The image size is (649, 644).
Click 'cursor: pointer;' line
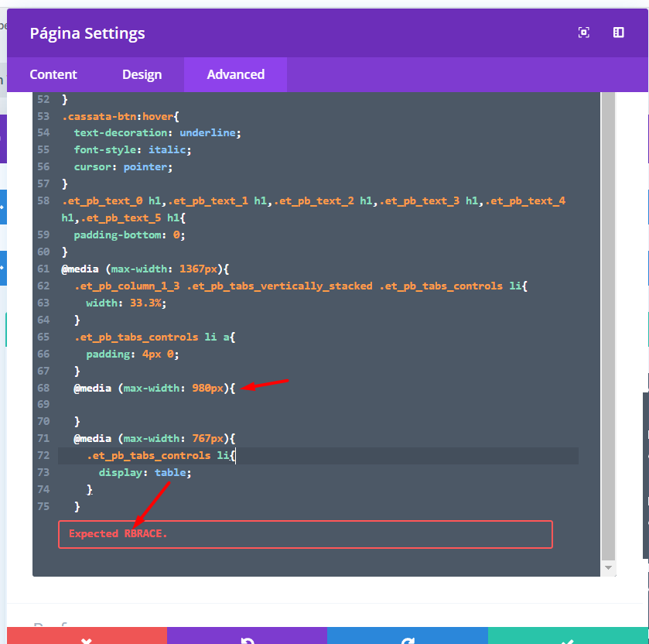point(123,167)
